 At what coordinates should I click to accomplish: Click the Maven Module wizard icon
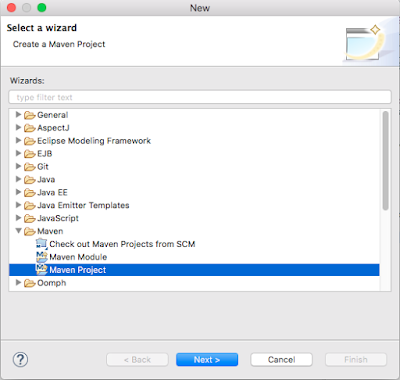(42, 257)
